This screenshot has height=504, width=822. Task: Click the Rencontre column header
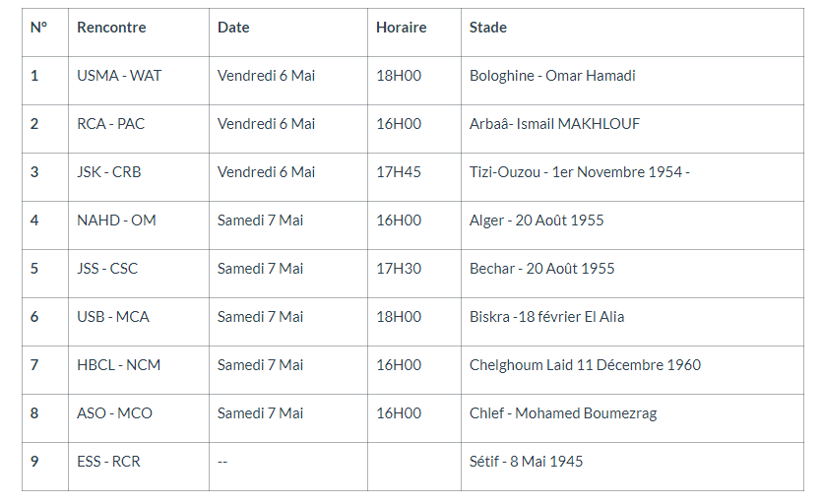[x=111, y=28]
